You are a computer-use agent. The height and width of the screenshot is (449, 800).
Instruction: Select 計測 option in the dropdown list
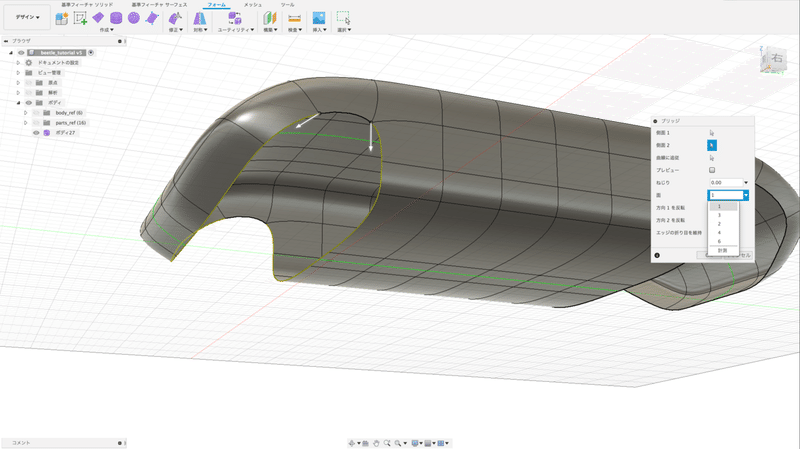[x=722, y=250]
